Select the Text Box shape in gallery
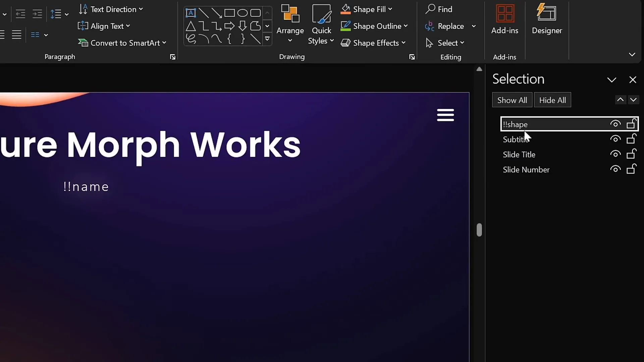 click(x=191, y=13)
